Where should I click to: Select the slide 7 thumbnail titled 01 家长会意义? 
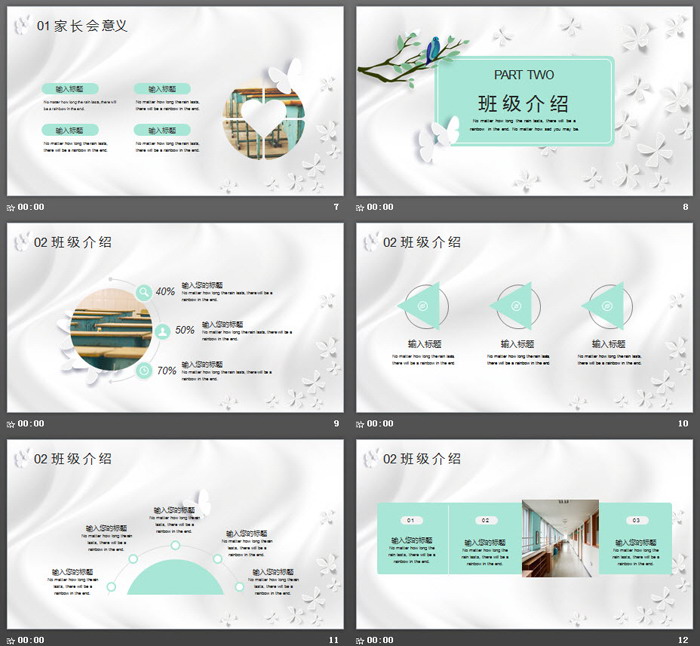pyautogui.click(x=175, y=101)
